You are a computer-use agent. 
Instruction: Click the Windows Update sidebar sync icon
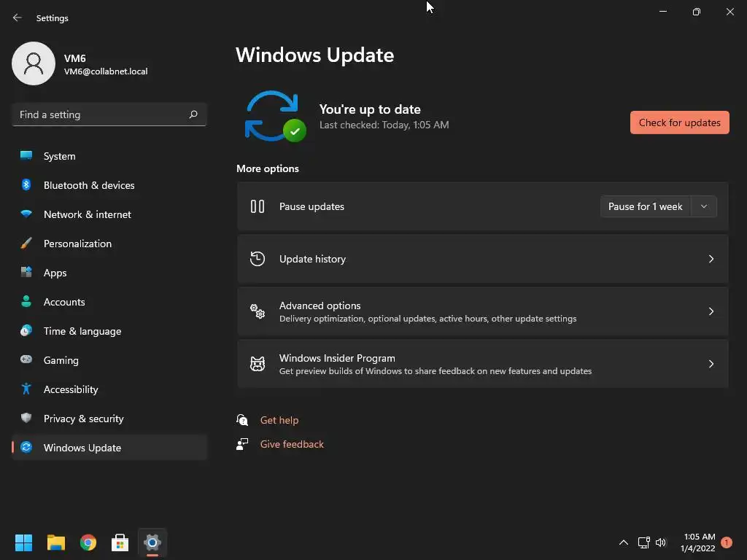[x=26, y=447]
